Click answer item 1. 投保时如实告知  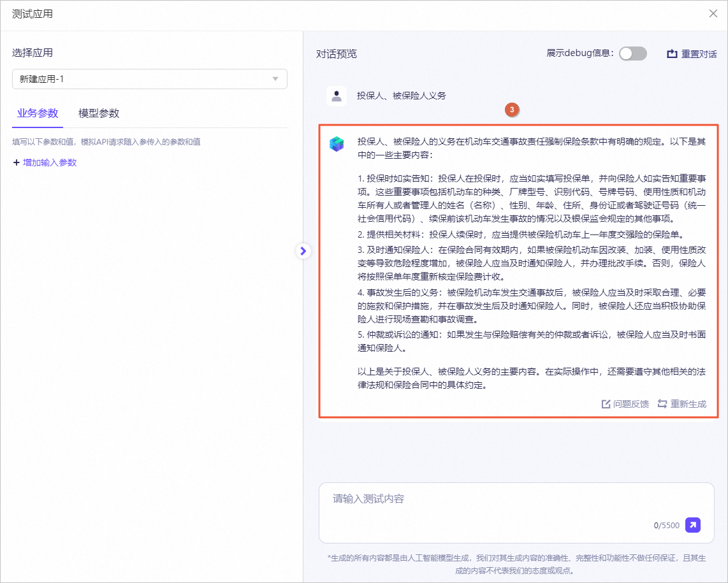click(532, 198)
